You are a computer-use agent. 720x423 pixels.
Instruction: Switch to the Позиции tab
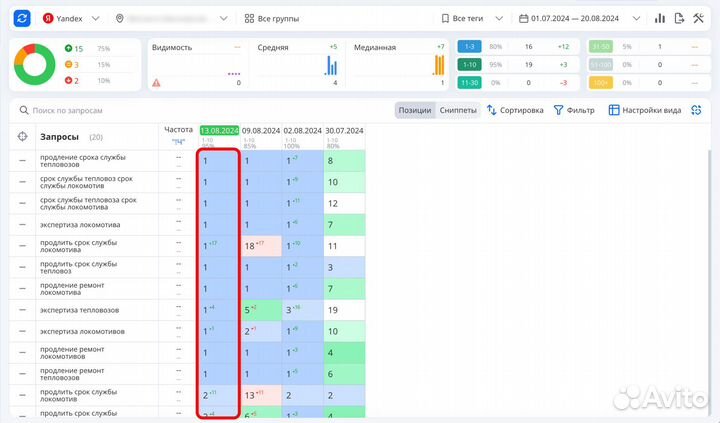pyautogui.click(x=415, y=110)
